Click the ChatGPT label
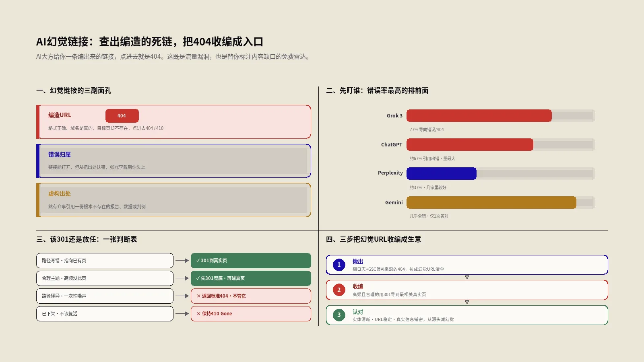 click(x=392, y=145)
